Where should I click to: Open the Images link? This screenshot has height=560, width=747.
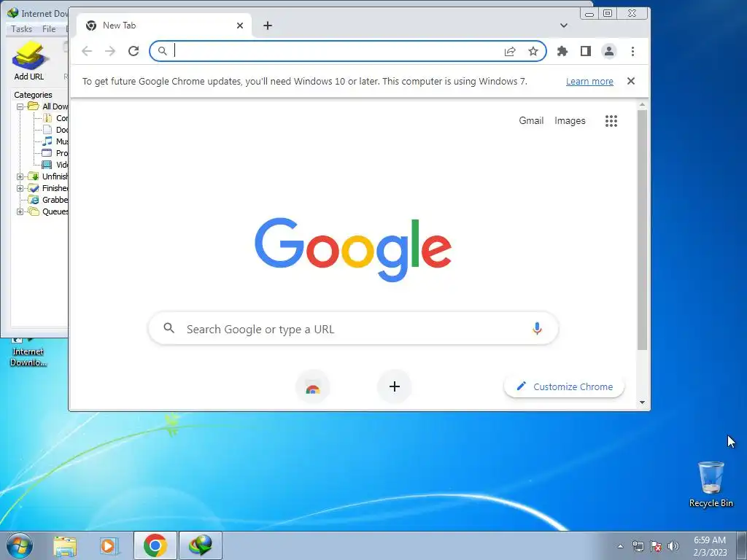(x=570, y=120)
